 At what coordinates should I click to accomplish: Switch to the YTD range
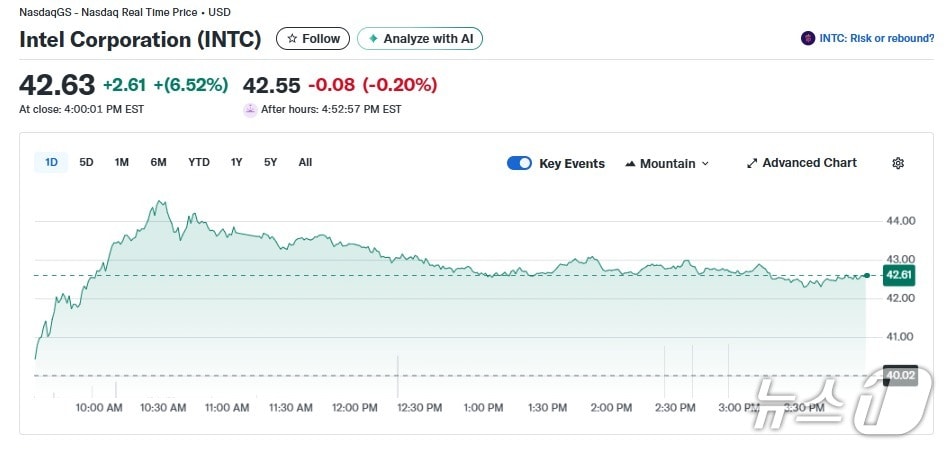(x=199, y=162)
